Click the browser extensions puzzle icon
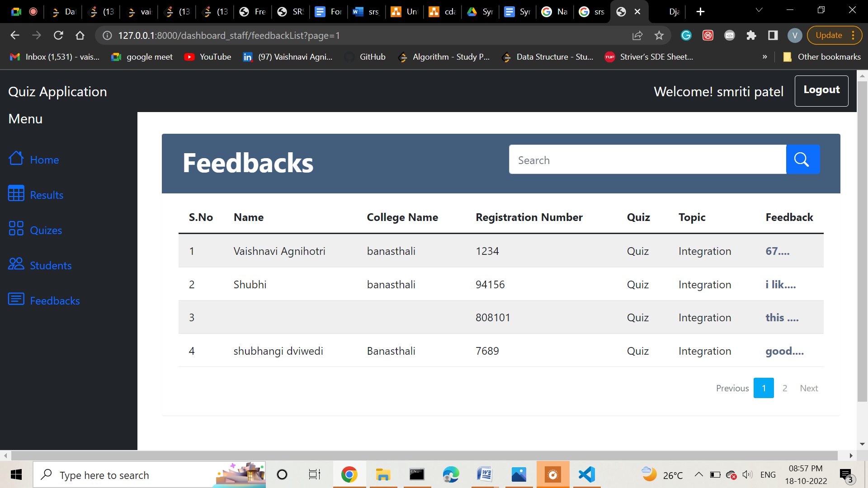This screenshot has width=868, height=488. pos(752,35)
